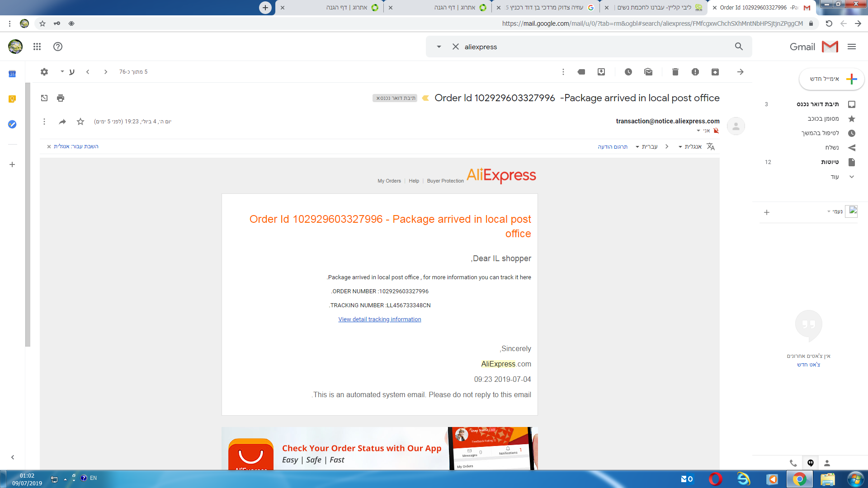Open the Google apps grid icon

click(37, 47)
